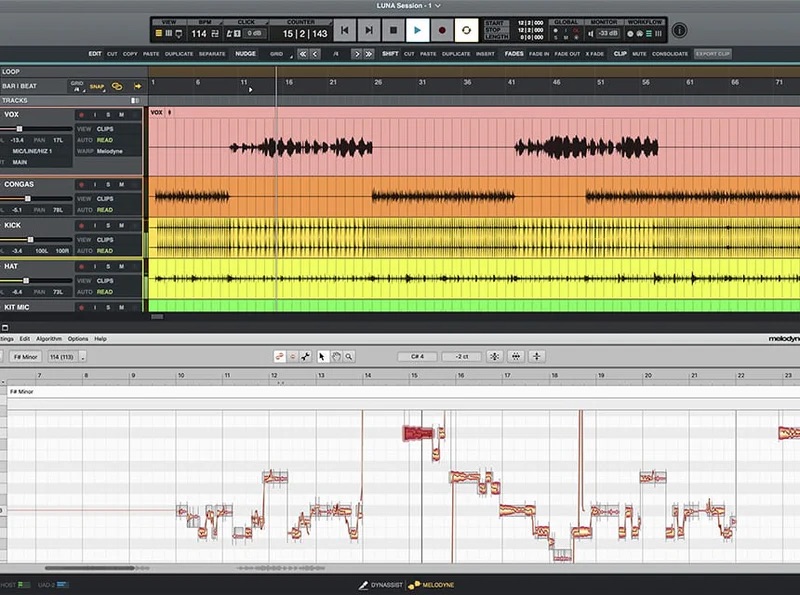This screenshot has width=800, height=595.
Task: Click Melodyne's leveling macro icon
Action: pos(537,357)
